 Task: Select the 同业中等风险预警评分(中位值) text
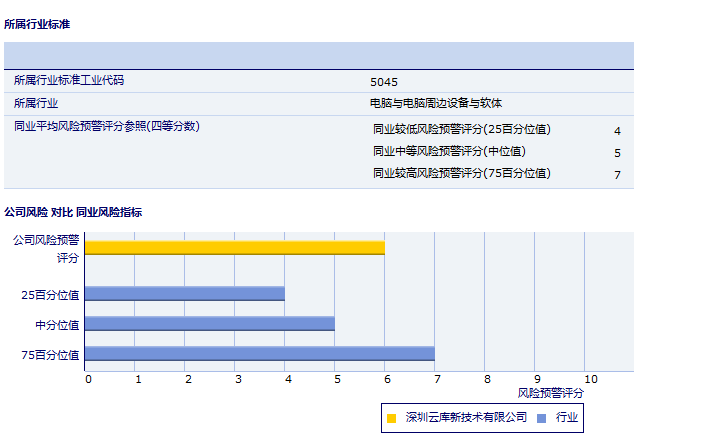click(x=448, y=151)
